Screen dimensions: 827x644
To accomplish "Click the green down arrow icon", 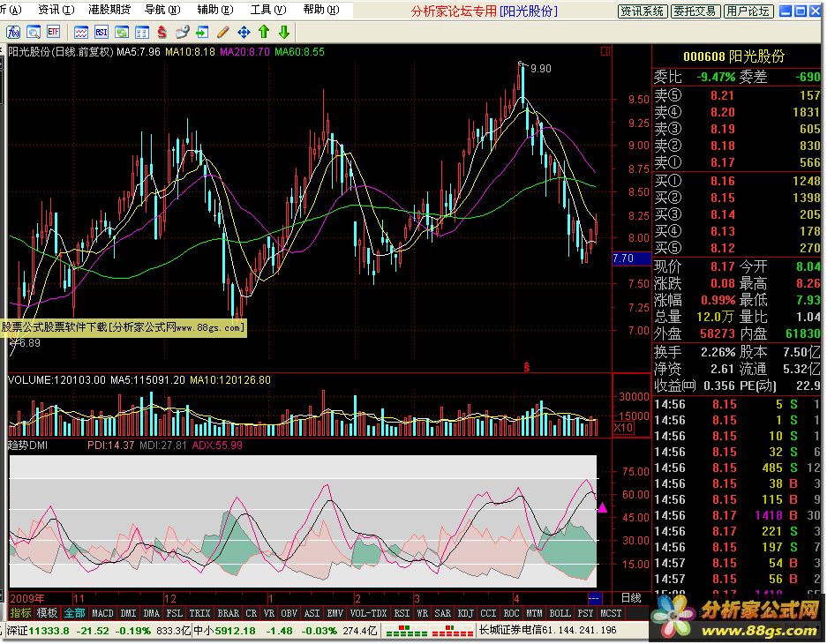I will [284, 32].
